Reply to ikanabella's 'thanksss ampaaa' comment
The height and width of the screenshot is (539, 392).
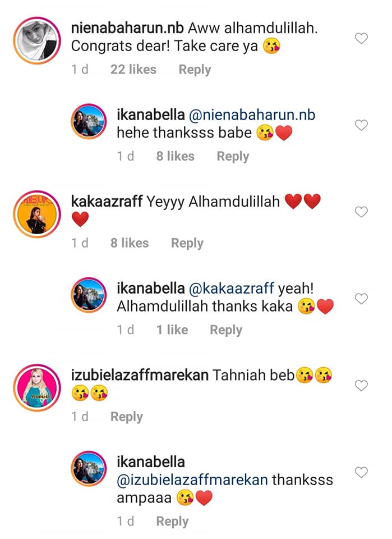coord(172,522)
